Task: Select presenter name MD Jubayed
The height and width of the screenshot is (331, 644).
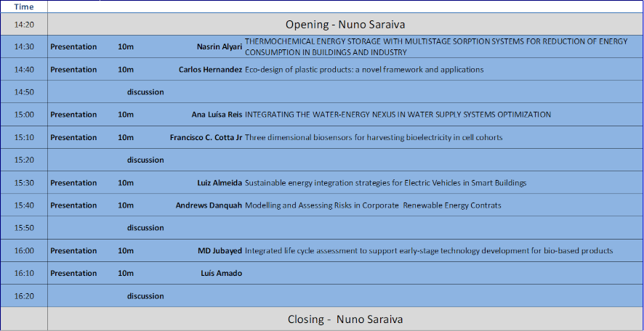Action: click(220, 251)
